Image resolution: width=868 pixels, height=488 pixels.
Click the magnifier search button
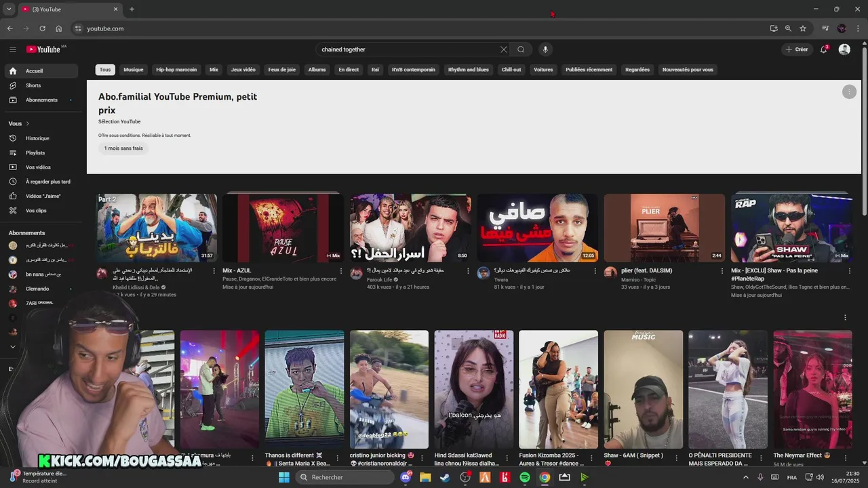(x=521, y=49)
